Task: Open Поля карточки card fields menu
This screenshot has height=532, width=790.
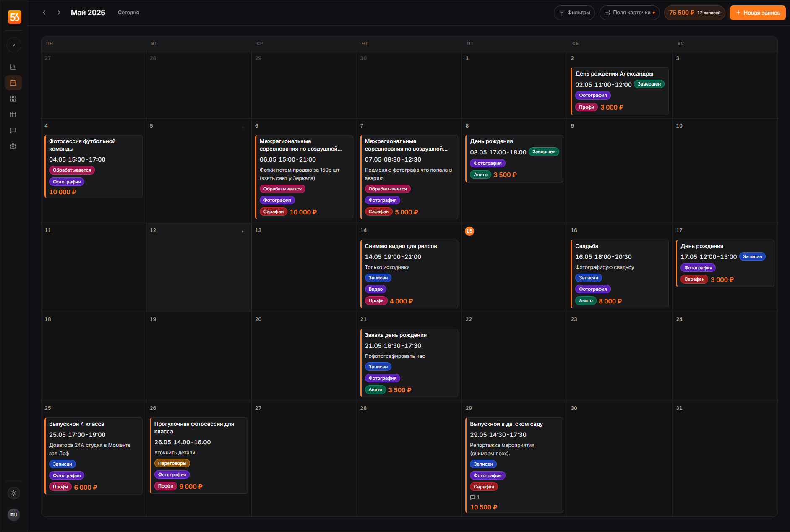Action: (629, 13)
